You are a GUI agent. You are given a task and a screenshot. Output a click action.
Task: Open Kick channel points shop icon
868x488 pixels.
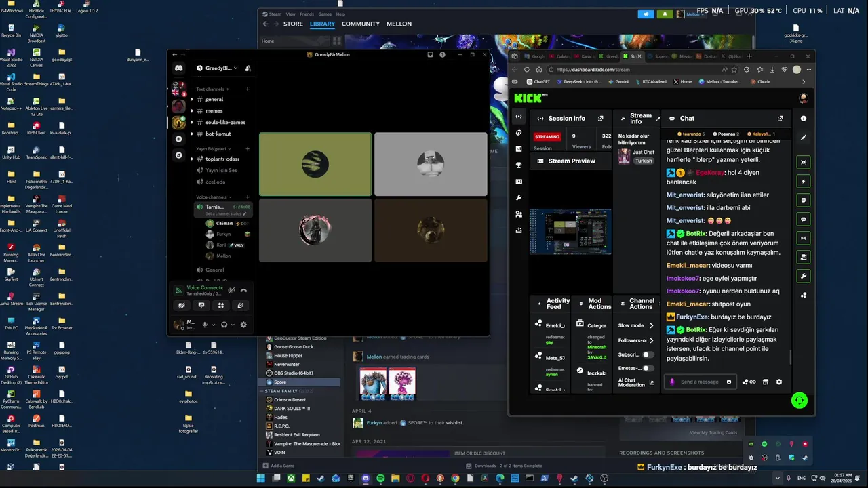click(766, 382)
